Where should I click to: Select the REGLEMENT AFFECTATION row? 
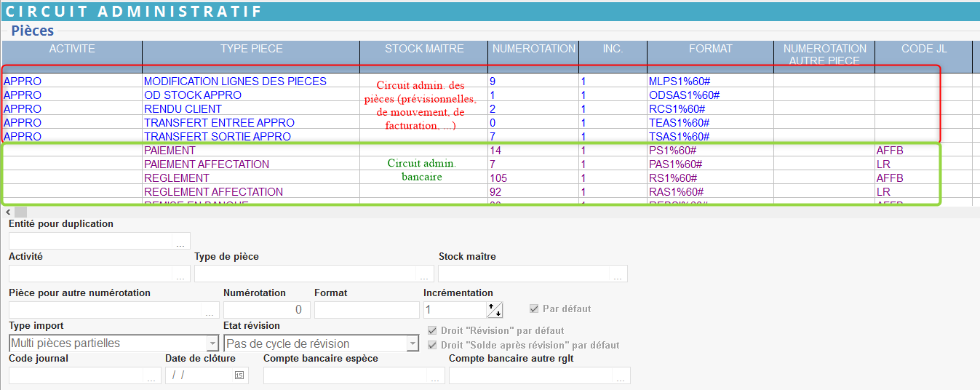coord(213,192)
